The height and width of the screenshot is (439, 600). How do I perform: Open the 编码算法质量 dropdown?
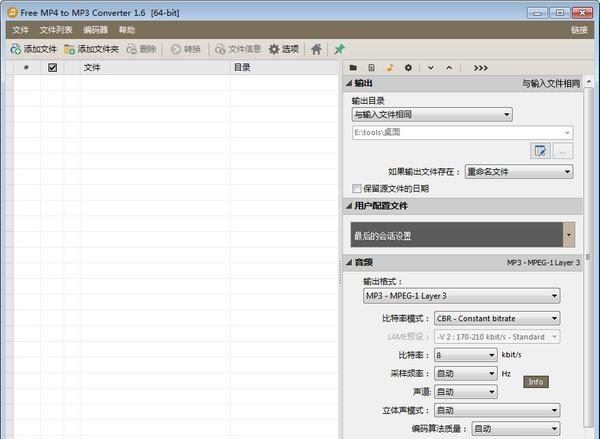[516, 429]
